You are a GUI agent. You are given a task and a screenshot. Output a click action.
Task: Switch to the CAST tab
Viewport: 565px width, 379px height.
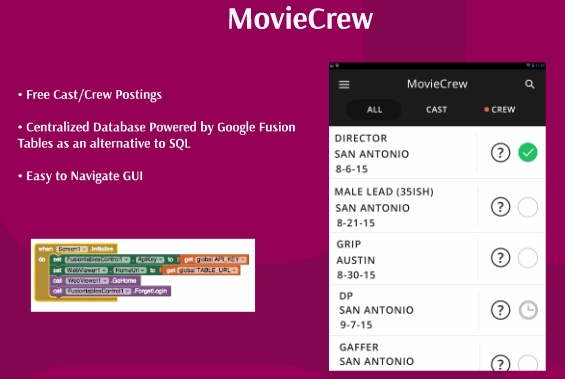click(436, 110)
